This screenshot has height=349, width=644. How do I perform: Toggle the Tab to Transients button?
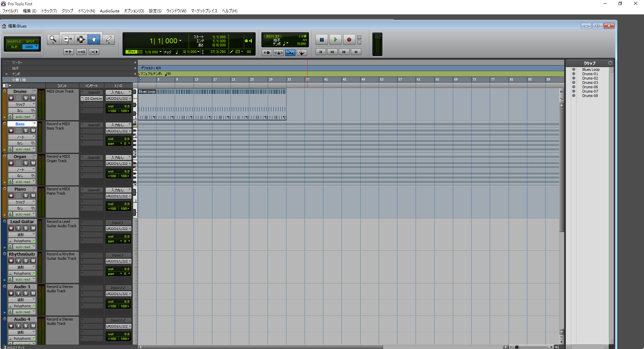pyautogui.click(x=68, y=52)
